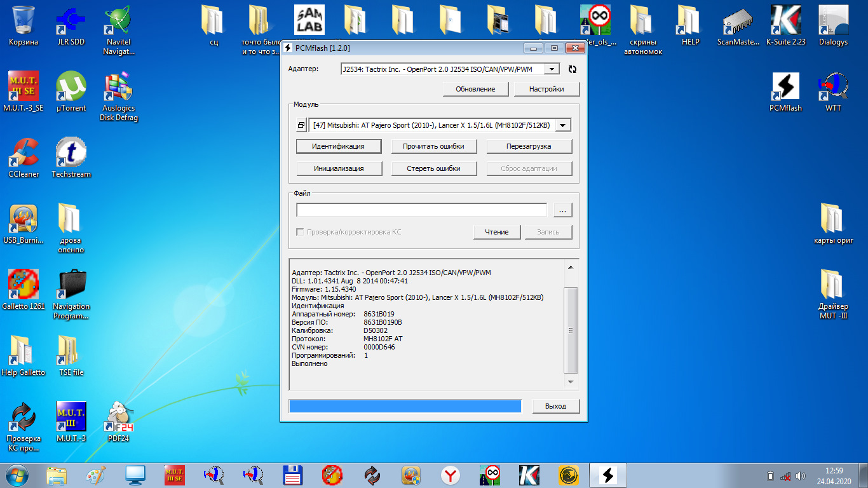Screen dimensions: 868x488
Task: Click the file path input field
Action: pos(421,210)
